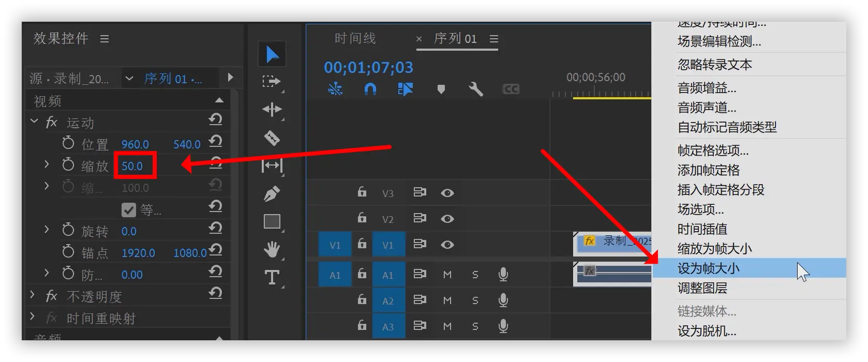Toggle animation stopwatch for 锚点

tap(68, 251)
